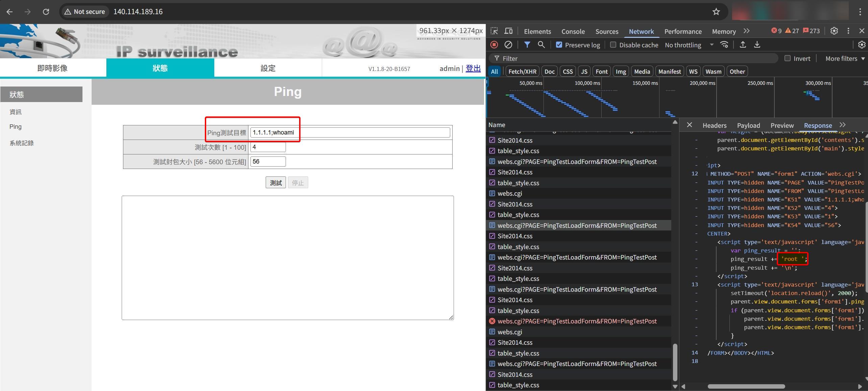View request Preview tab
This screenshot has width=868, height=391.
(x=782, y=125)
